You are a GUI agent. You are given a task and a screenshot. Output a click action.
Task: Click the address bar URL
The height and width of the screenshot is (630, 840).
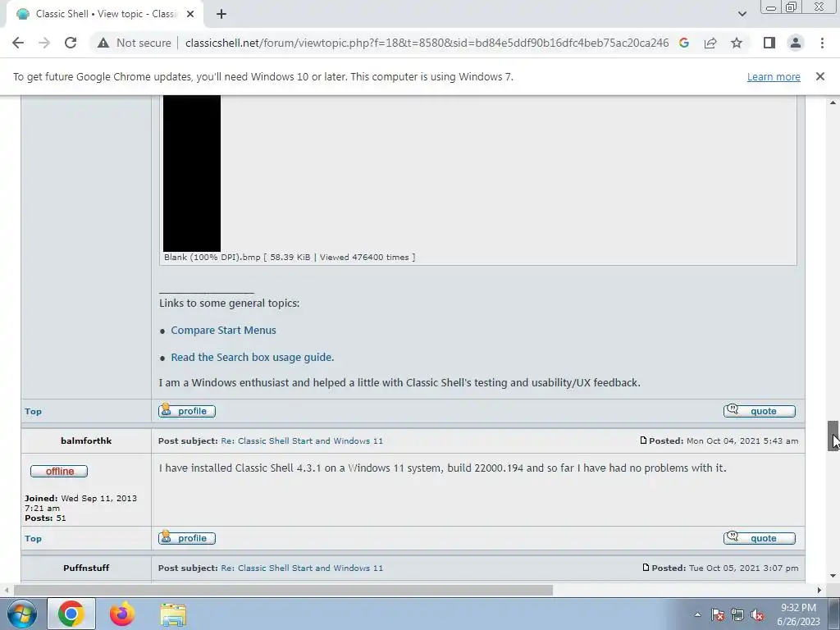point(427,43)
